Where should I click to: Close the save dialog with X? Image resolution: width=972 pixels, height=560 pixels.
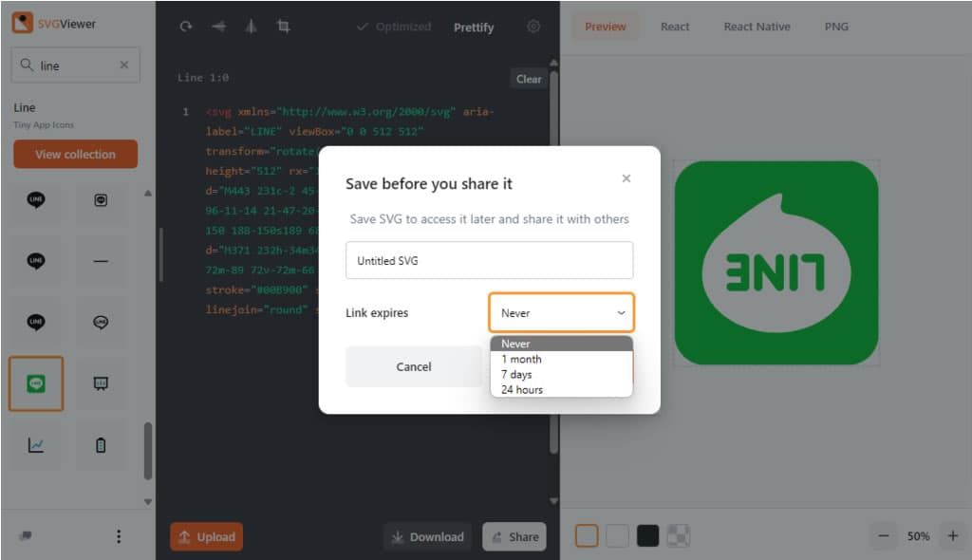626,178
